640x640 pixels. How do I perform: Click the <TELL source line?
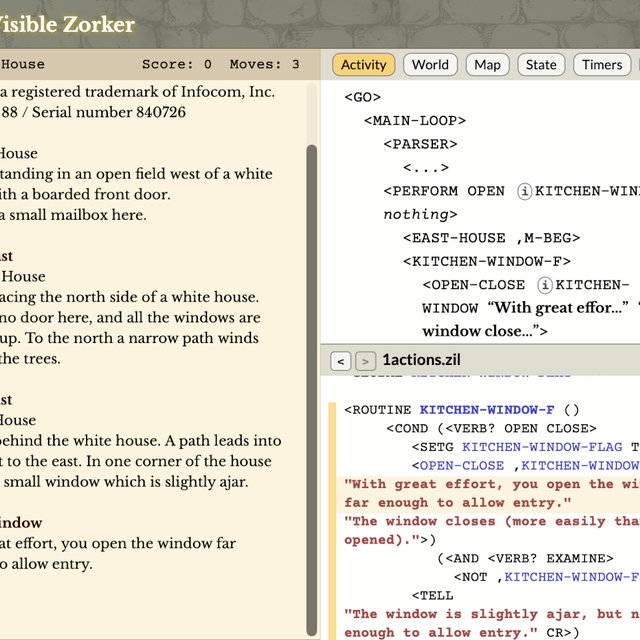432,596
